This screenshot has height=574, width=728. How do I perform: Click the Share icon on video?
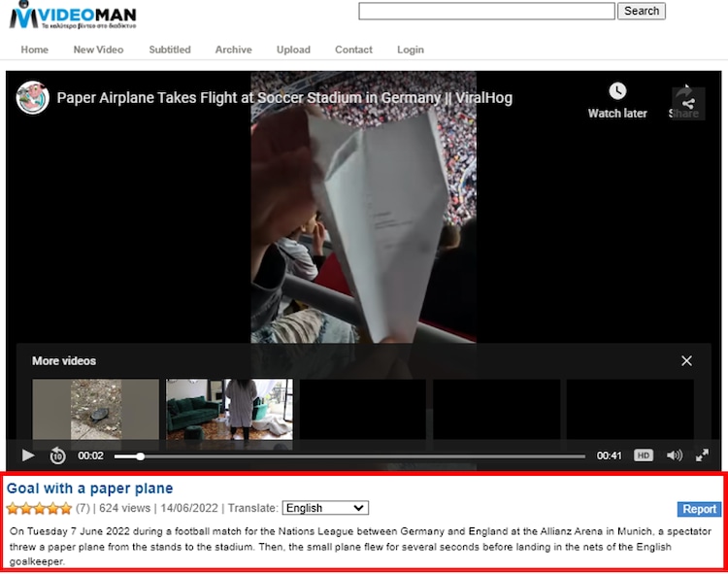click(x=687, y=103)
